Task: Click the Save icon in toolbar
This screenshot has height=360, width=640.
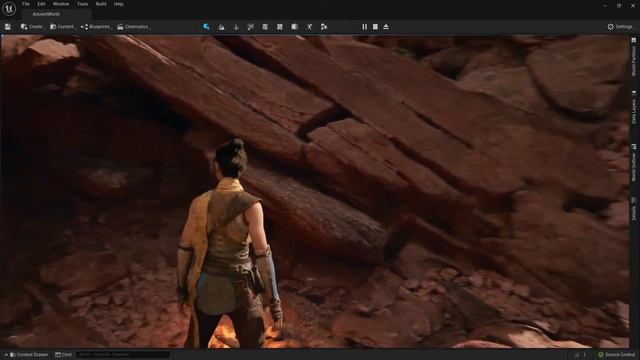Action: (8, 27)
